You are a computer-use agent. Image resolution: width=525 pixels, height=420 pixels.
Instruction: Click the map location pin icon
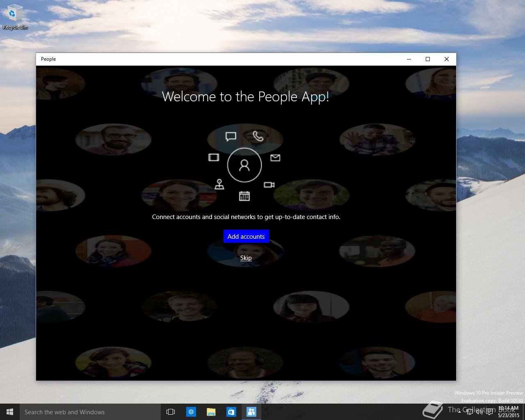219,184
